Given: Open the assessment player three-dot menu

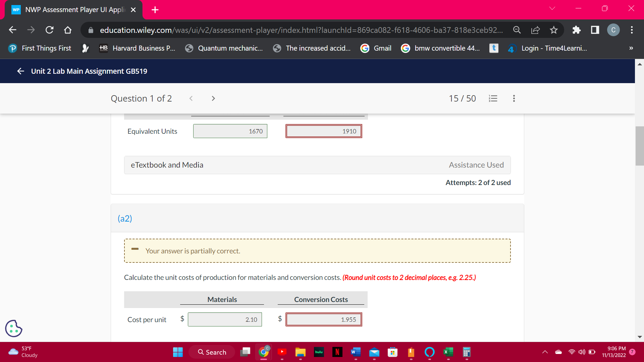Looking at the screenshot, I should 514,98.
